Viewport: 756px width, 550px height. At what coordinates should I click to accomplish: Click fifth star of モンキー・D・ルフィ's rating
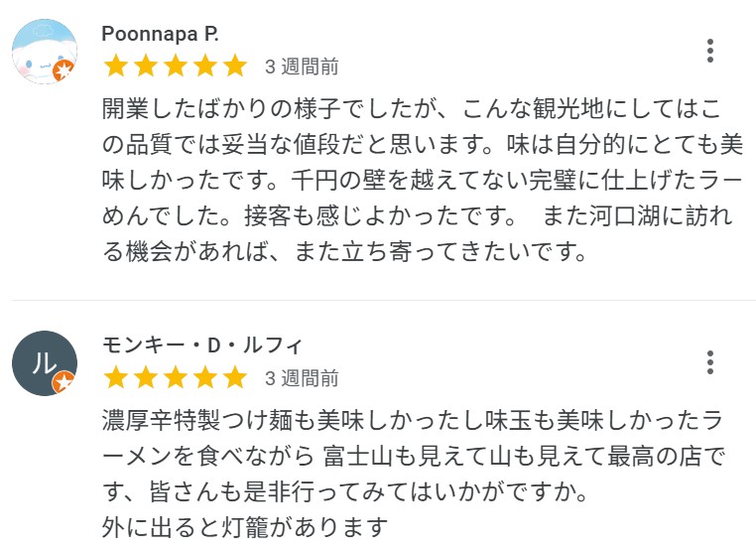click(235, 378)
